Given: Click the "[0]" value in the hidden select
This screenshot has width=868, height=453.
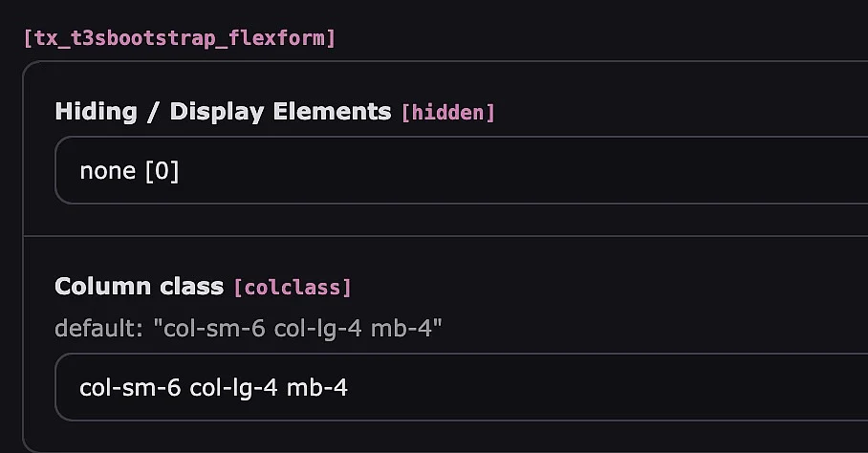Looking at the screenshot, I should [x=161, y=171].
